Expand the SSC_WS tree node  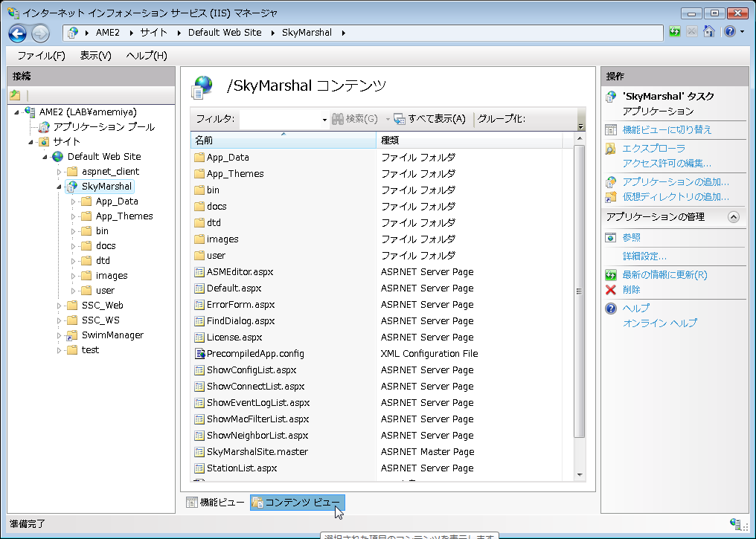tap(59, 321)
